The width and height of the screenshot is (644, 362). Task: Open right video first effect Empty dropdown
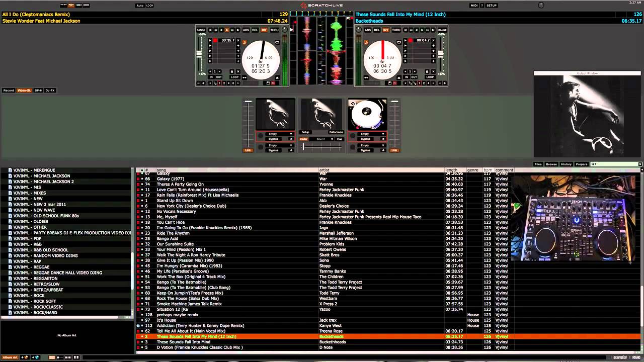pyautogui.click(x=372, y=134)
